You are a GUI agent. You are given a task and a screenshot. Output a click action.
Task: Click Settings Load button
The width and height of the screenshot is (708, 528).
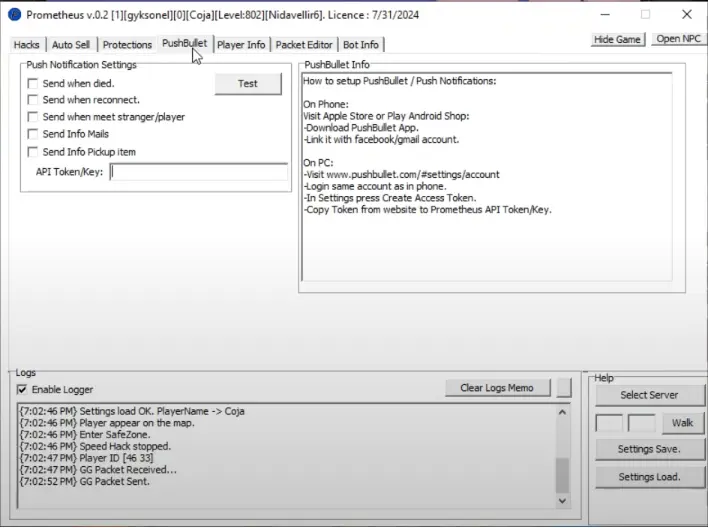click(649, 477)
